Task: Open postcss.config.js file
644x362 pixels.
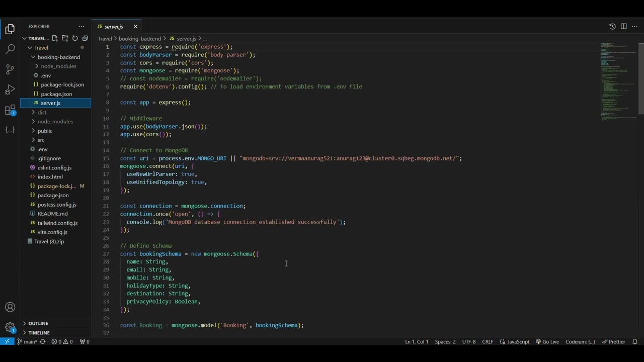Action: pos(57,205)
